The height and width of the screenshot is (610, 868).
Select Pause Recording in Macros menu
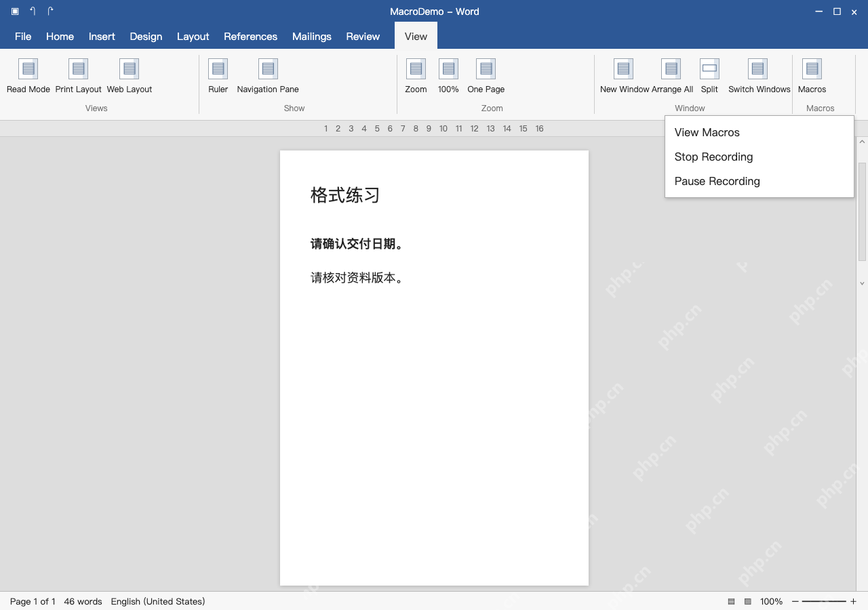tap(759, 181)
